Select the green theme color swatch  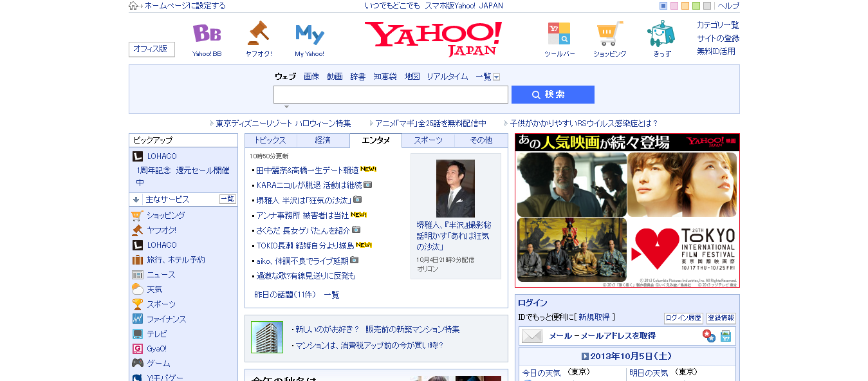click(696, 6)
